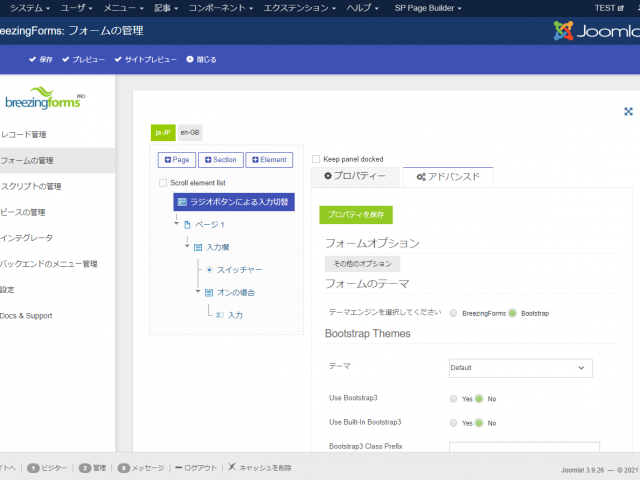Click the breezingforms logo
The width and height of the screenshot is (640, 480).
point(45,98)
